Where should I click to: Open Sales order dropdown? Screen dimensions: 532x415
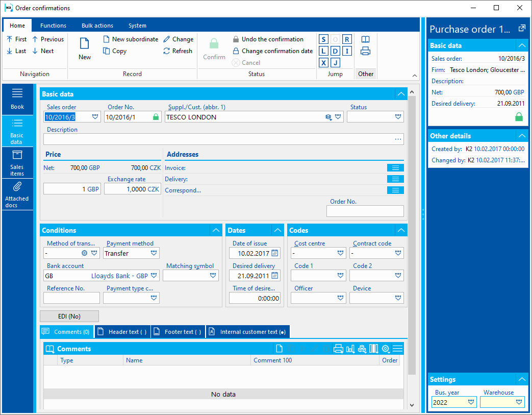coord(95,117)
